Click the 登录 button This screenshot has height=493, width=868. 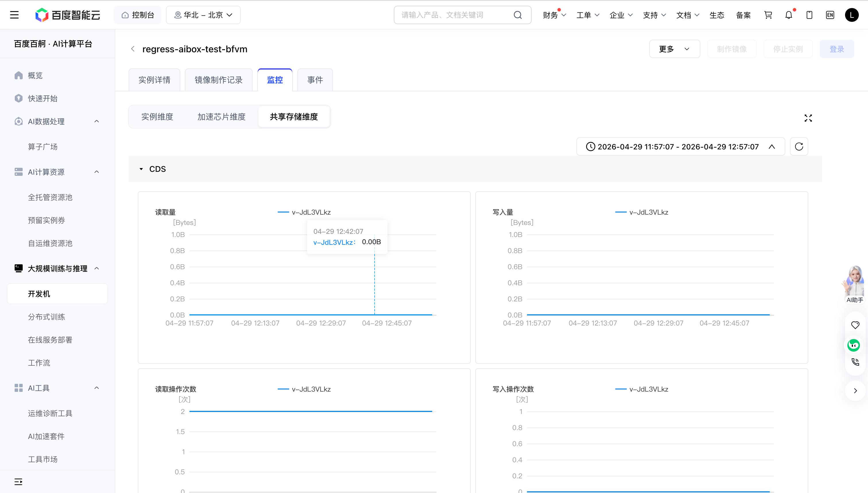pyautogui.click(x=837, y=49)
